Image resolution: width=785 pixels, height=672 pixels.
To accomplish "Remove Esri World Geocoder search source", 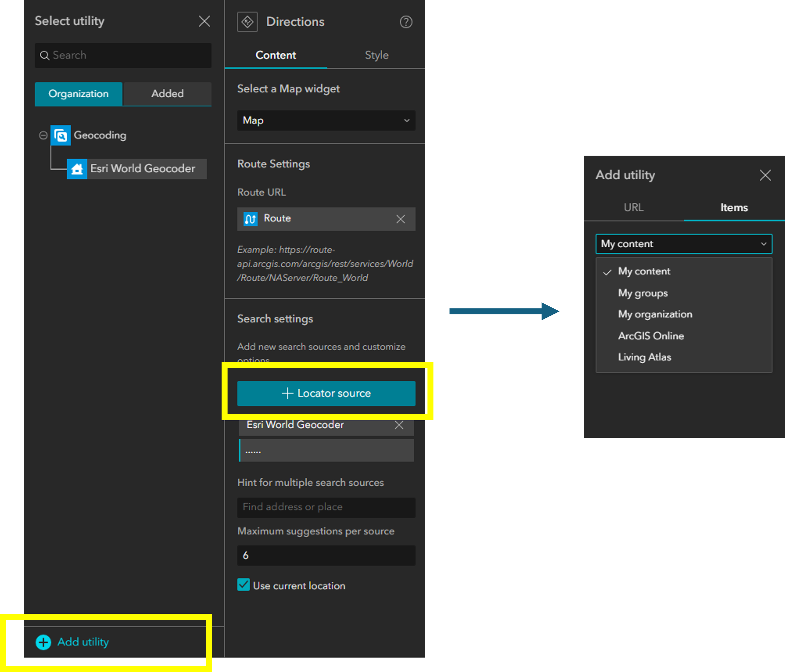I will click(x=399, y=425).
